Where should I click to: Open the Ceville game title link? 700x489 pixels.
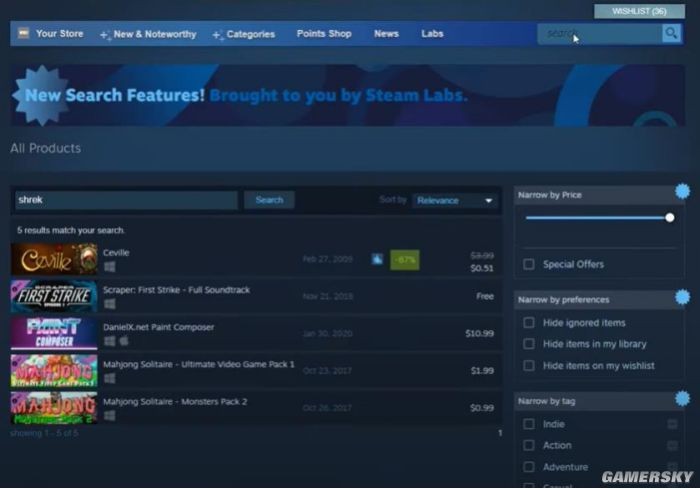pyautogui.click(x=116, y=253)
